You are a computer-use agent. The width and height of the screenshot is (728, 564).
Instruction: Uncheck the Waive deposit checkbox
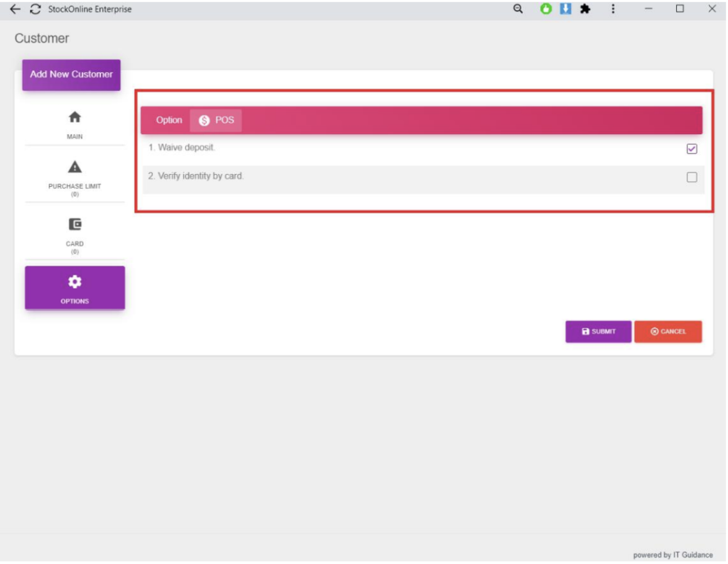pos(692,149)
